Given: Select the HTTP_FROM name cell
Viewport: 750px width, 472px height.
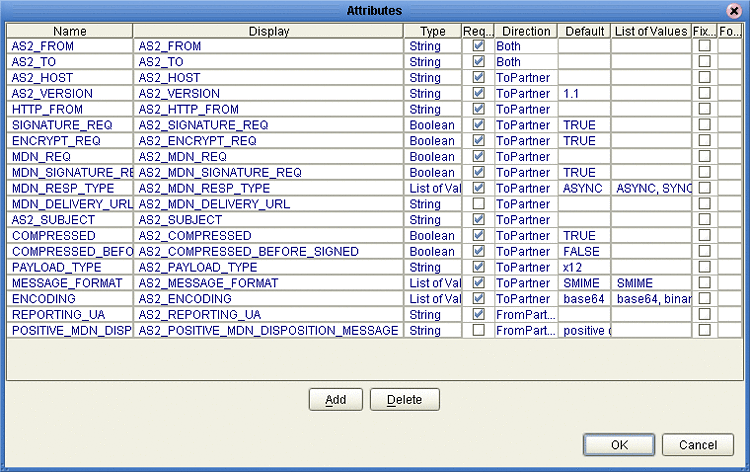Looking at the screenshot, I should pyautogui.click(x=70, y=109).
